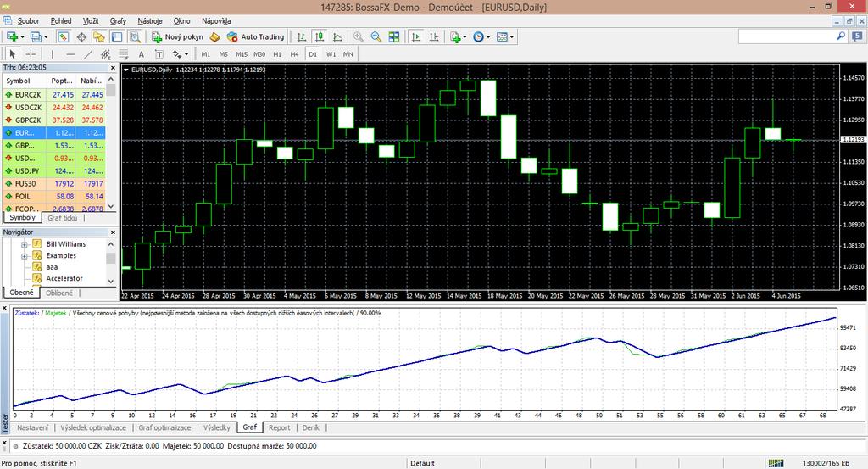Draw a vertical line tool
The image size is (868, 469).
click(x=52, y=53)
